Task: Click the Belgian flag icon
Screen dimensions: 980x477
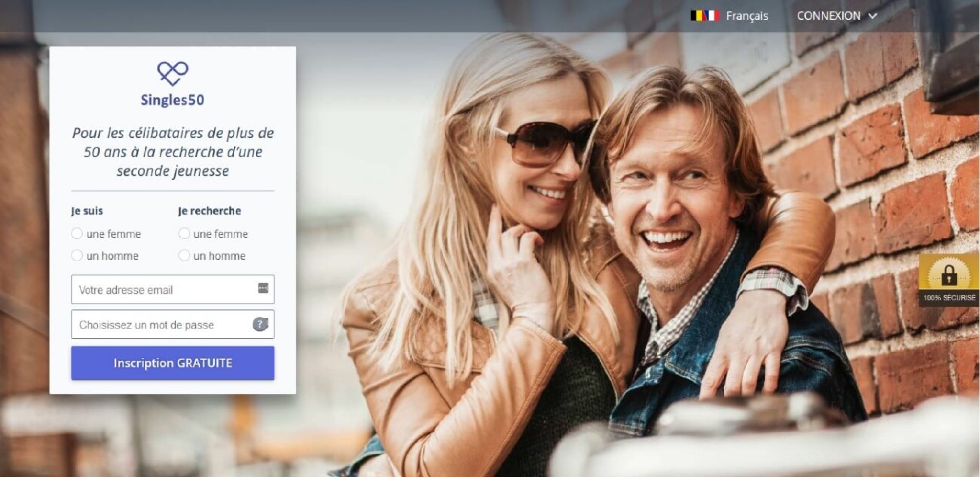Action: point(698,16)
